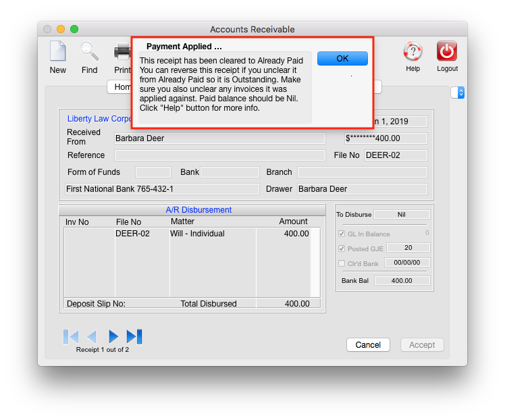Open the Find magnifier tool

tap(89, 52)
